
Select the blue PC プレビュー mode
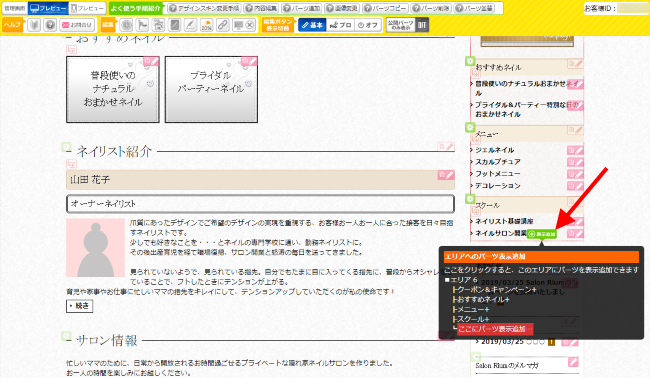pyautogui.click(x=48, y=8)
